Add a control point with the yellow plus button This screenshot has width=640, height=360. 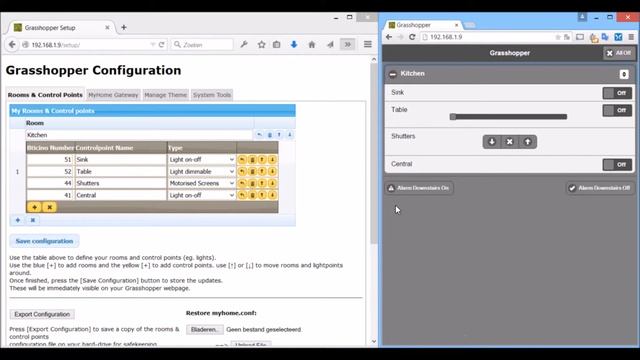(34, 207)
